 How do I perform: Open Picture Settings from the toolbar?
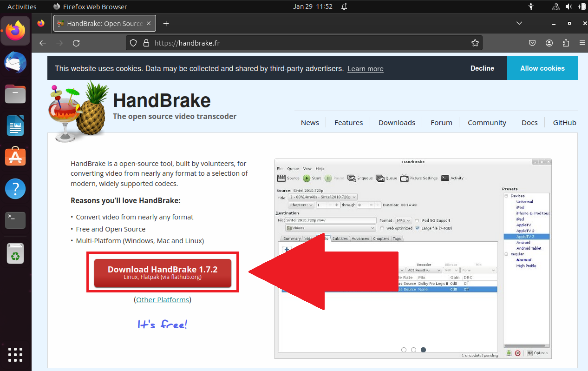click(x=404, y=178)
